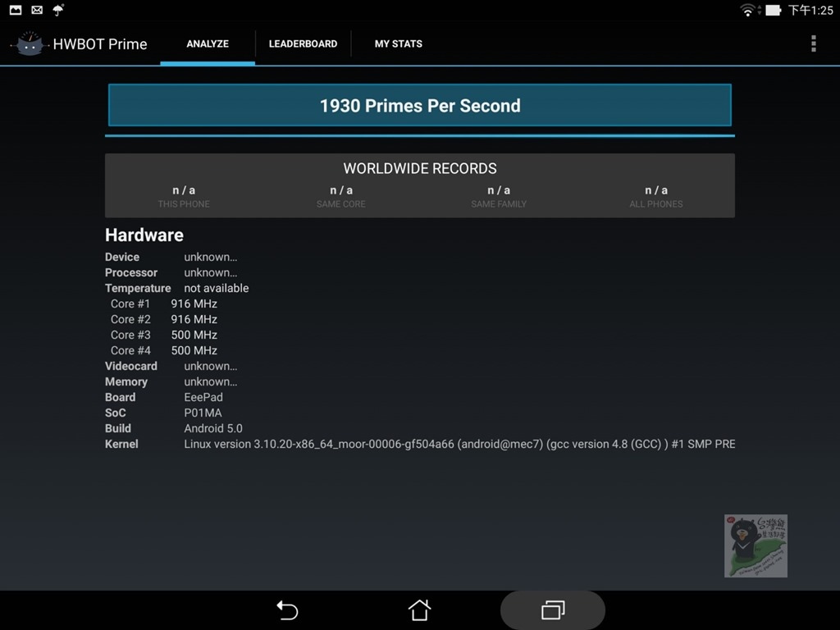Switch to the ANALYZE tab
The width and height of the screenshot is (840, 630).
click(x=208, y=44)
